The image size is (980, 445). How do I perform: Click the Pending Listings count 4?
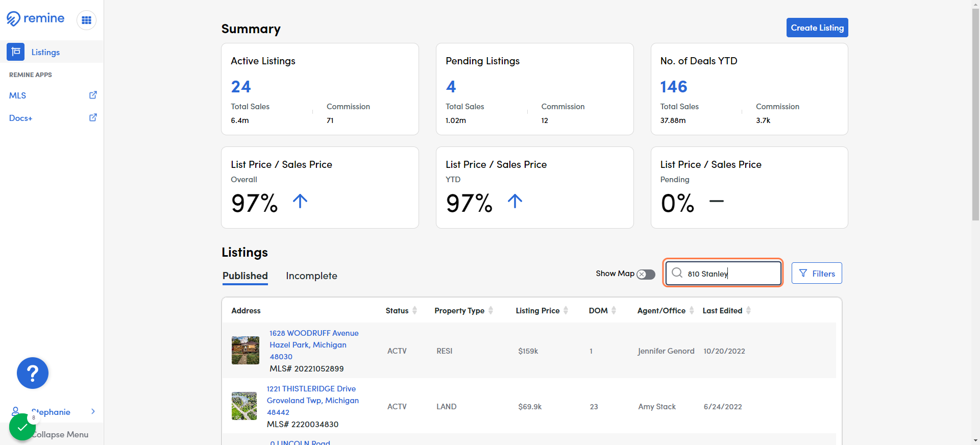(451, 87)
